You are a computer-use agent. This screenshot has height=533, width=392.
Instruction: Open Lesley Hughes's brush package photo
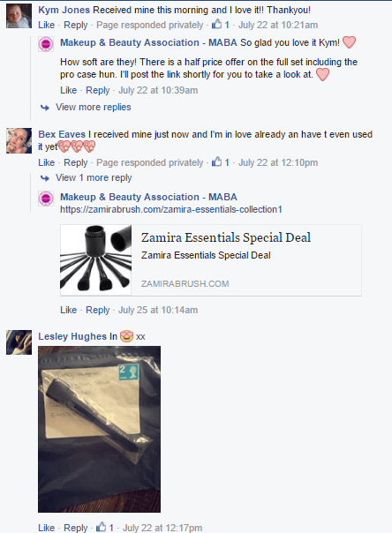99,429
